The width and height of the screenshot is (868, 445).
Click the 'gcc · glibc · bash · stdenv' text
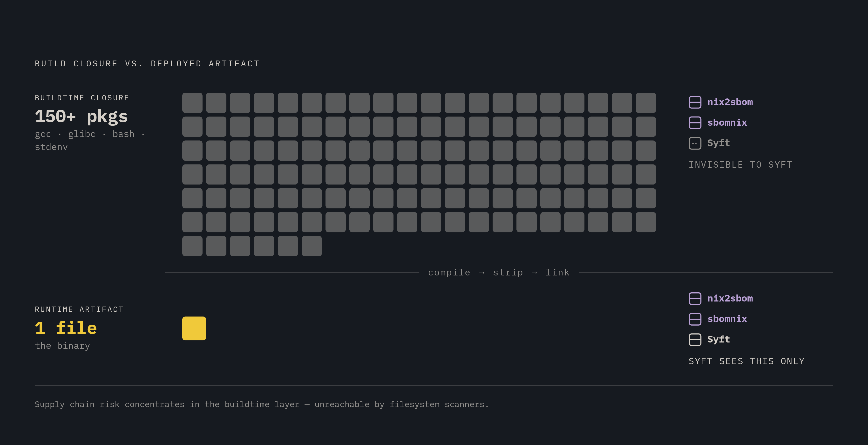point(90,141)
